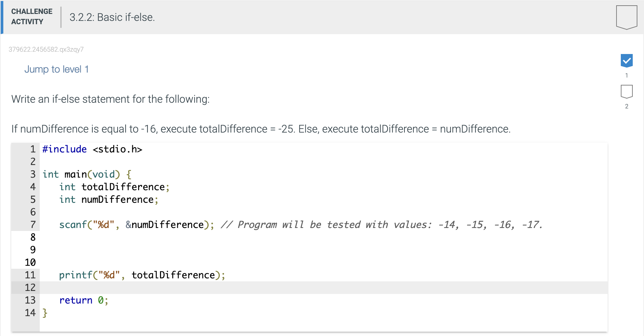Click the printf statement on line 11
The image size is (644, 336).
(x=142, y=275)
